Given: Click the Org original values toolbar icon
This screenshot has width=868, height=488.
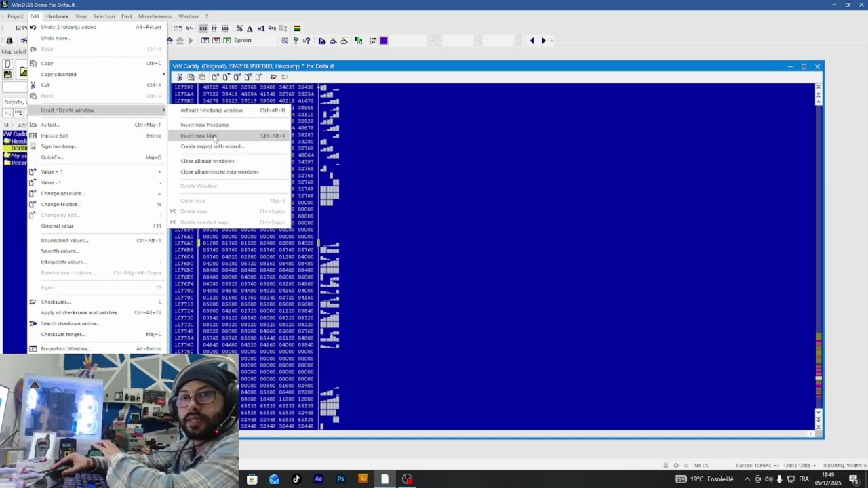Looking at the screenshot, I should (272, 28).
